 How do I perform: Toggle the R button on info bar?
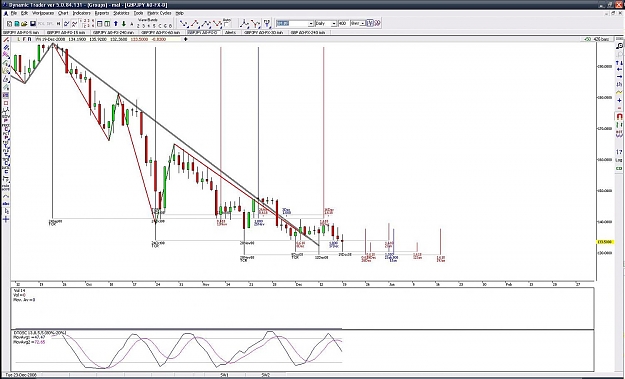(x=29, y=39)
